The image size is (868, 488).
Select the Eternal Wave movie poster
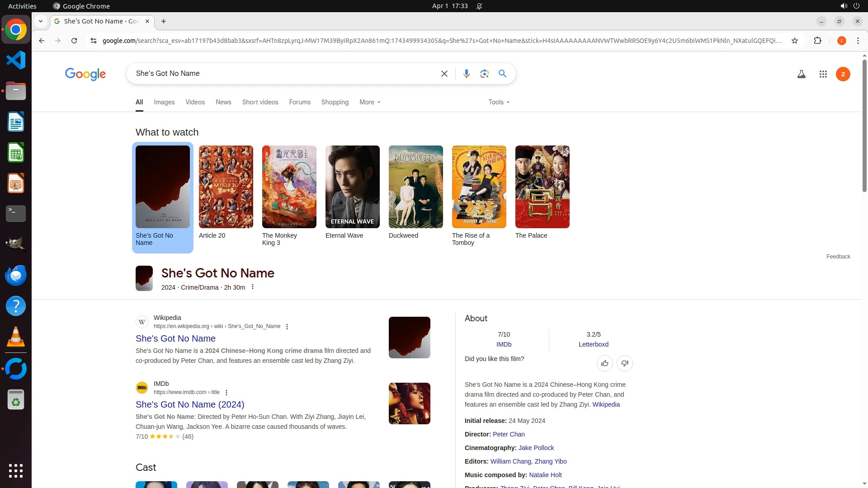pos(352,187)
